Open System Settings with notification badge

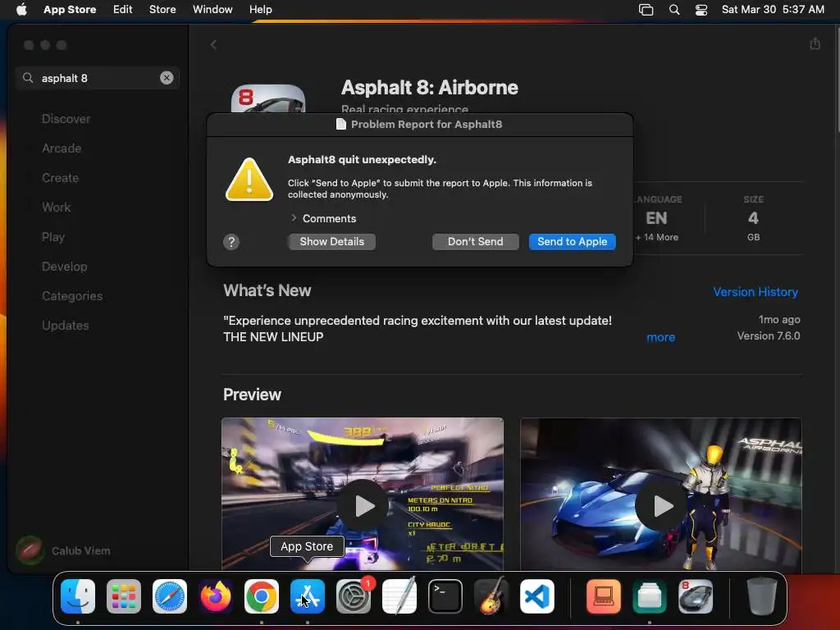coord(354,596)
